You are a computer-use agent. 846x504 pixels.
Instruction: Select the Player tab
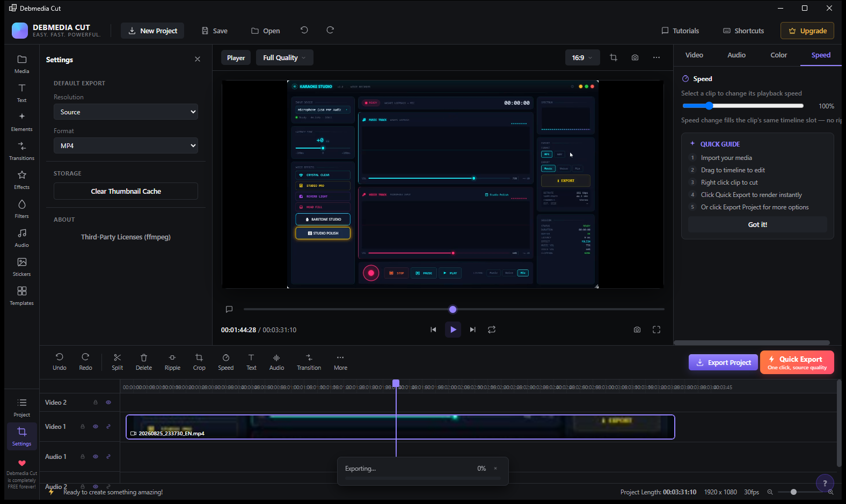[236, 57]
